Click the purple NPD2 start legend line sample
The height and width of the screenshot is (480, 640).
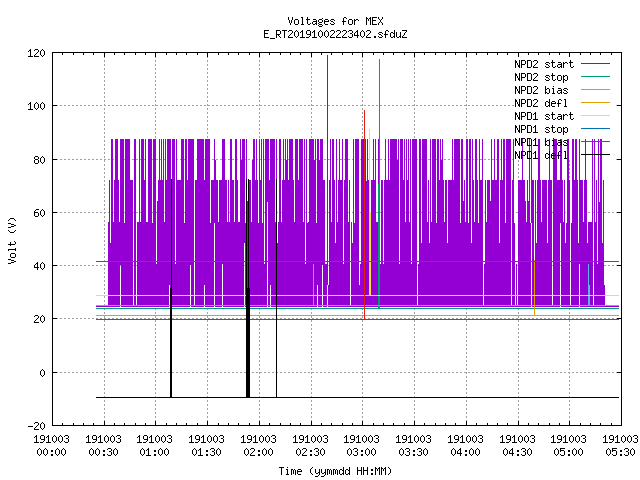[596, 64]
